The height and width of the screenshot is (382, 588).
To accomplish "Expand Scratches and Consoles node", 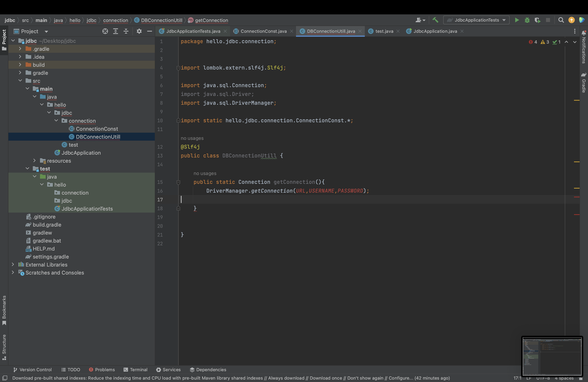I will (13, 273).
